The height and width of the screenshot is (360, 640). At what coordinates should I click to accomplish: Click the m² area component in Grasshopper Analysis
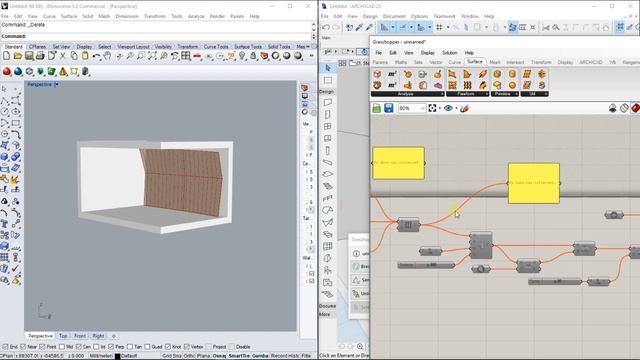click(x=392, y=74)
